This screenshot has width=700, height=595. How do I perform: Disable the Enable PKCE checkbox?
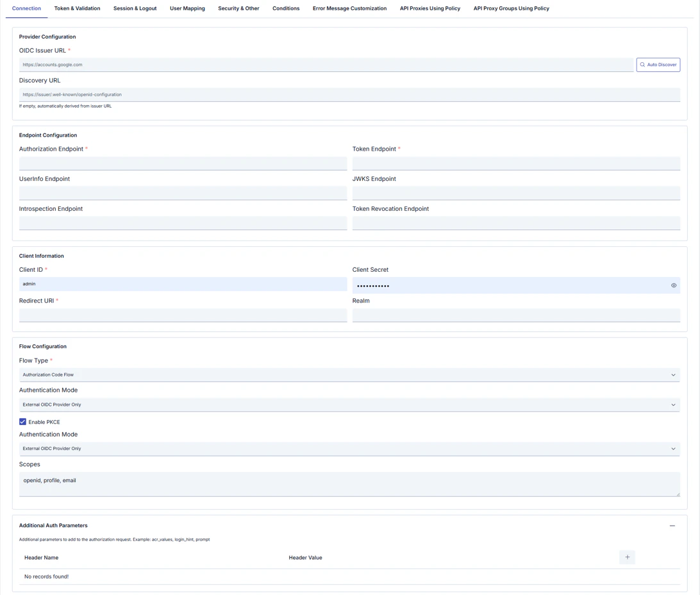click(x=22, y=422)
